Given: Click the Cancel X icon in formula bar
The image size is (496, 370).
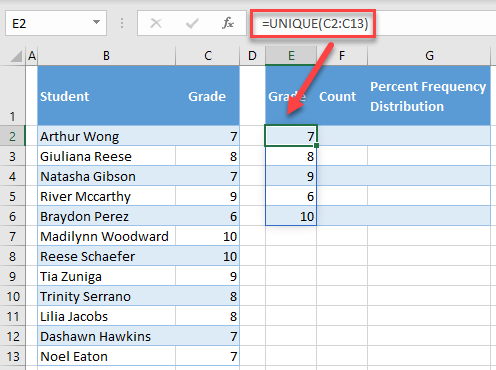Looking at the screenshot, I should (156, 23).
